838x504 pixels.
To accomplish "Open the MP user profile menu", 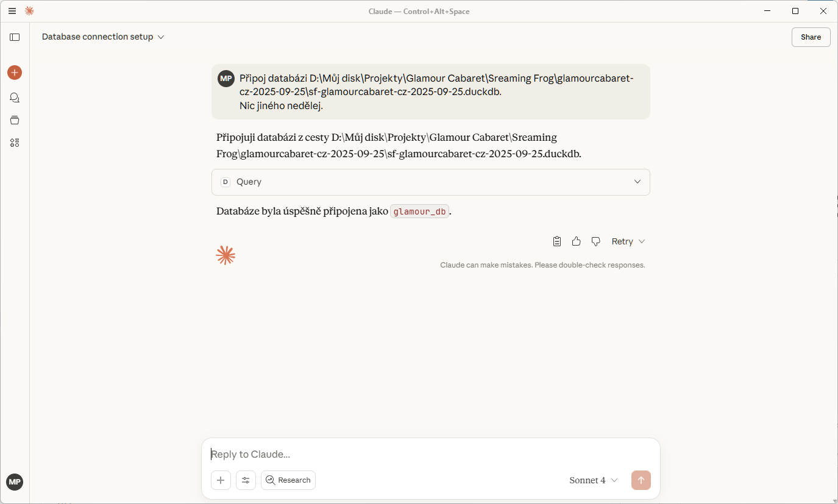I will 15,482.
